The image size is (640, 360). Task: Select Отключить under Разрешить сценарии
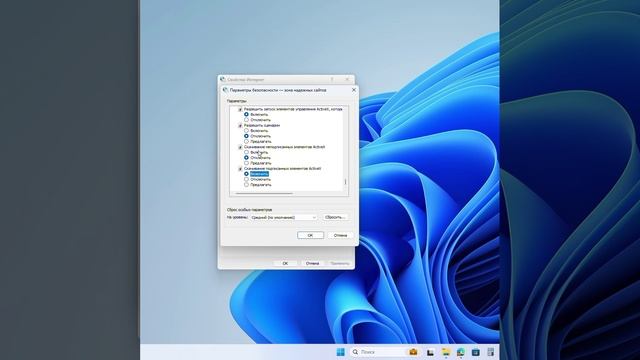pos(246,136)
